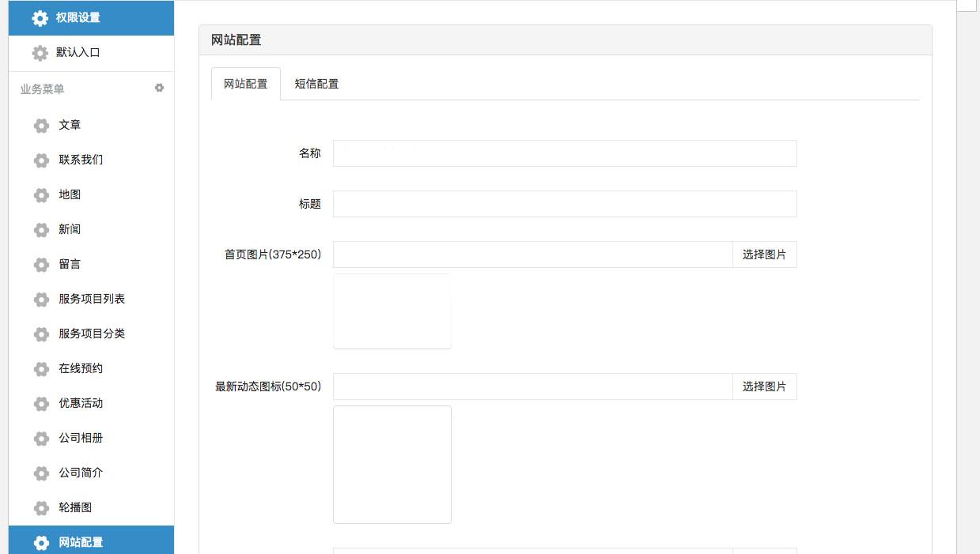
Task: Click the gear icon beside 权限设置
Action: 40,18
